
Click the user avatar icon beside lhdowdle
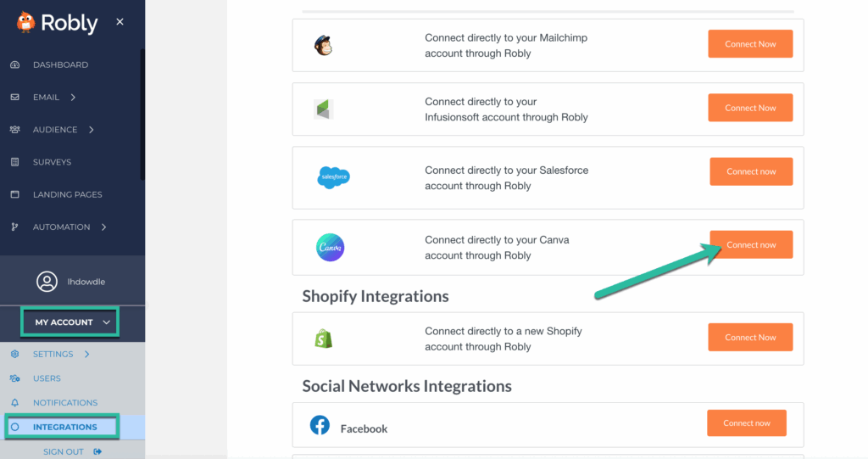(x=47, y=282)
